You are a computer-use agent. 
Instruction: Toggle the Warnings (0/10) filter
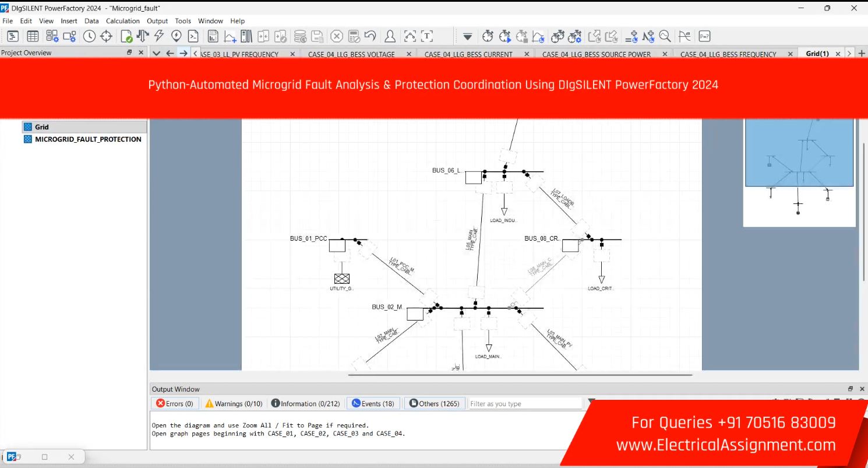(234, 403)
